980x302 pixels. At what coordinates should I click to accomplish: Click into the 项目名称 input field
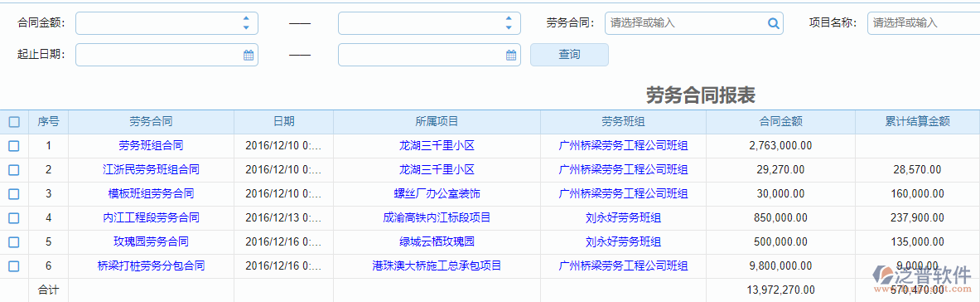[x=923, y=23]
